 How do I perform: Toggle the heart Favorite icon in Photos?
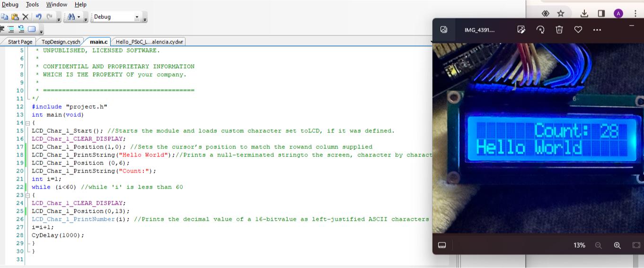578,29
